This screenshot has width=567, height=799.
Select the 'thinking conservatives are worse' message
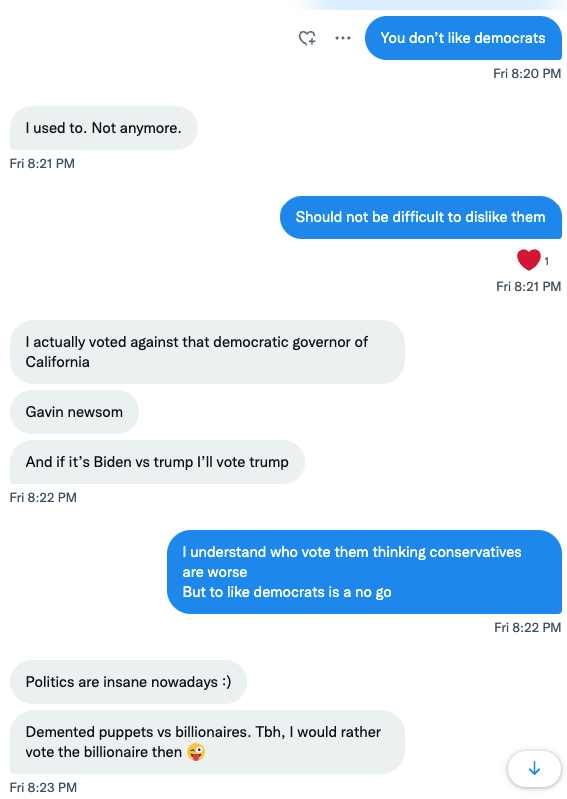[364, 572]
